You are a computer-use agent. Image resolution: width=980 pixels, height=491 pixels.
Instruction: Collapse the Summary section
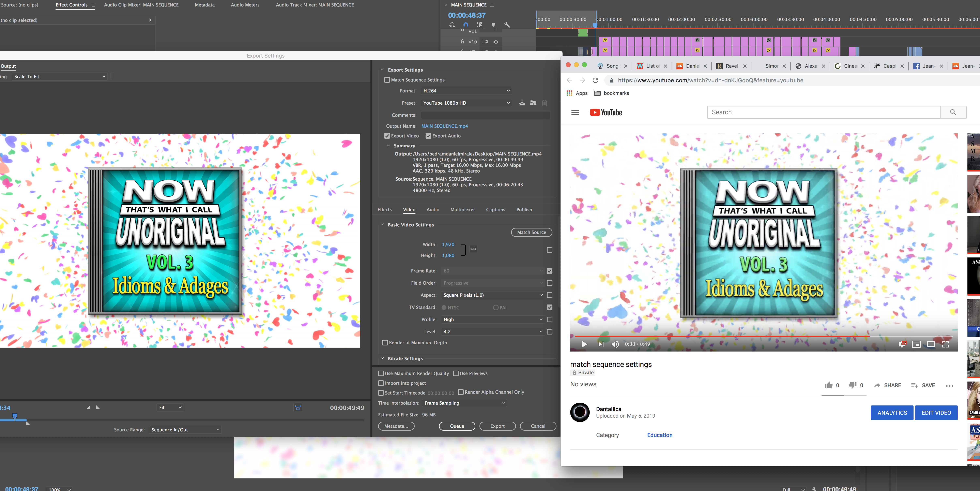pos(388,146)
